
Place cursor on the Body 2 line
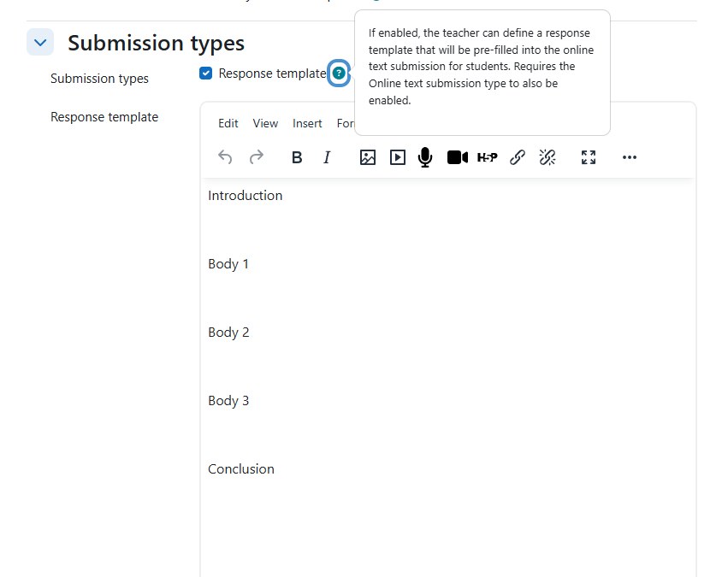[228, 333]
